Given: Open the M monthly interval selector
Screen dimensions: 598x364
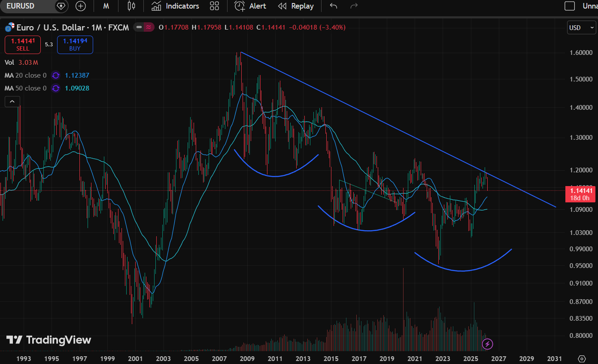Looking at the screenshot, I should pos(106,6).
